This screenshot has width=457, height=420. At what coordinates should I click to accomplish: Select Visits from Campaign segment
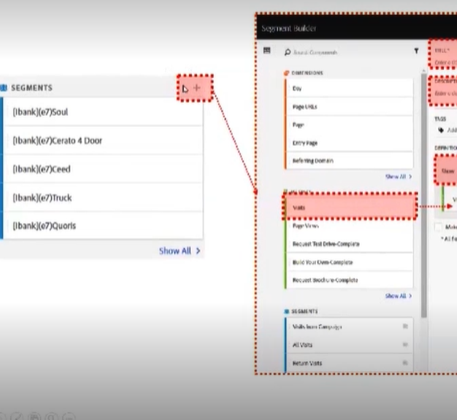pos(349,327)
